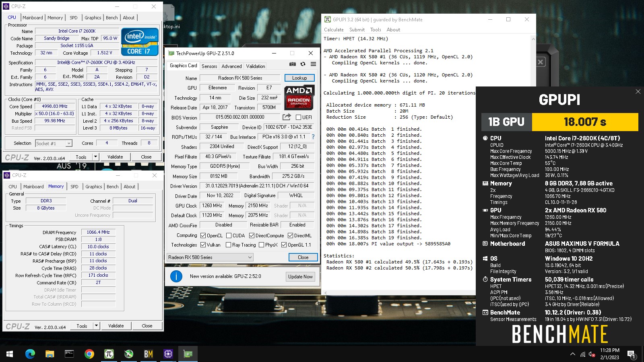Viewport: 644px width, 362px height.
Task: Click Validate in top CPU-Z window
Action: coord(115,157)
